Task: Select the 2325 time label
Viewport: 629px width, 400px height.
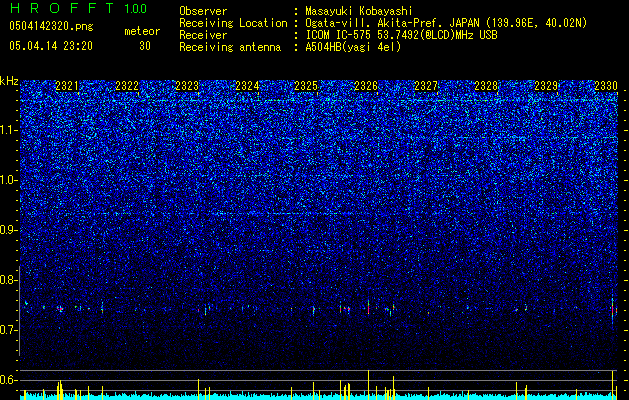Action: click(x=306, y=86)
